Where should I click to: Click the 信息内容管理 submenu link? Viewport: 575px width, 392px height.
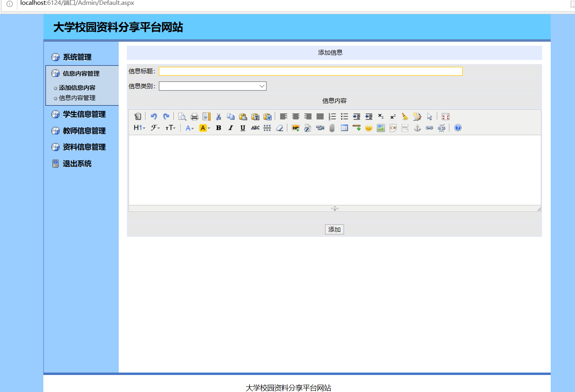(77, 98)
